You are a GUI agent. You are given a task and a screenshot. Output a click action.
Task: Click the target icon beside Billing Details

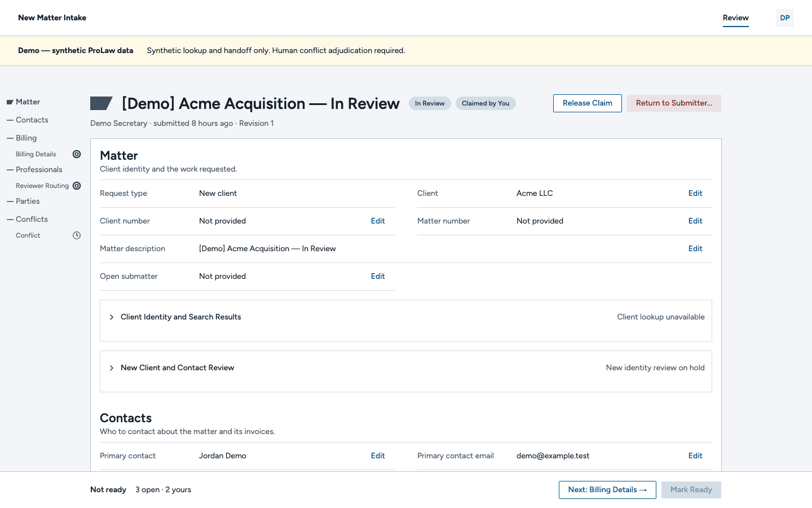click(77, 154)
